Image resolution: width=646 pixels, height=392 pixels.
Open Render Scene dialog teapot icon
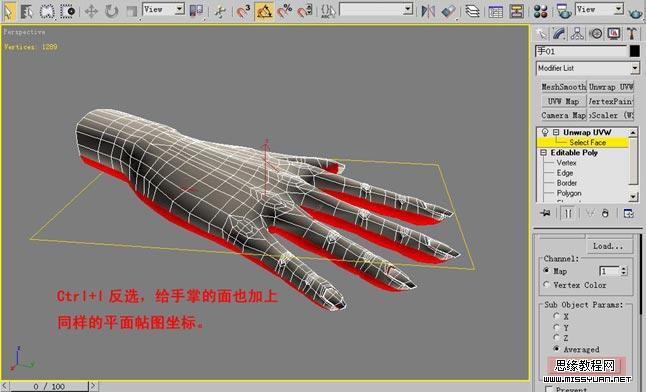pos(564,11)
